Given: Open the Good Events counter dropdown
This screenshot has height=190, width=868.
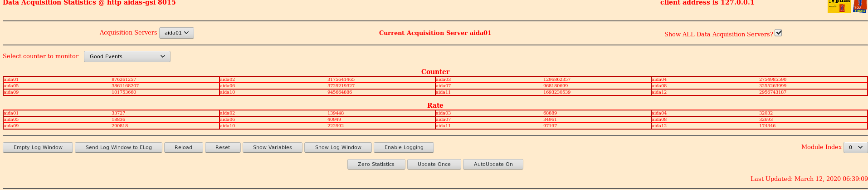Looking at the screenshot, I should (x=127, y=56).
